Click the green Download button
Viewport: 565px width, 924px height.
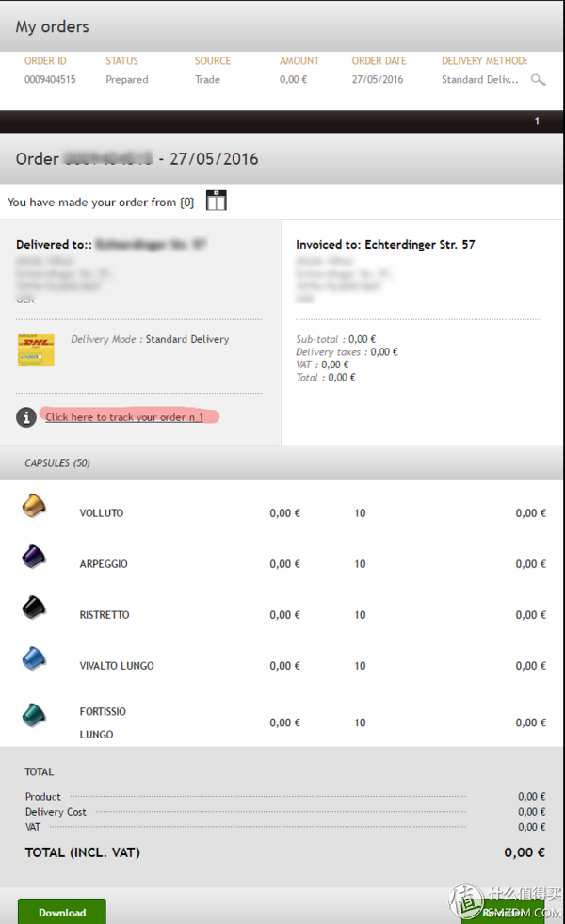pyautogui.click(x=62, y=912)
